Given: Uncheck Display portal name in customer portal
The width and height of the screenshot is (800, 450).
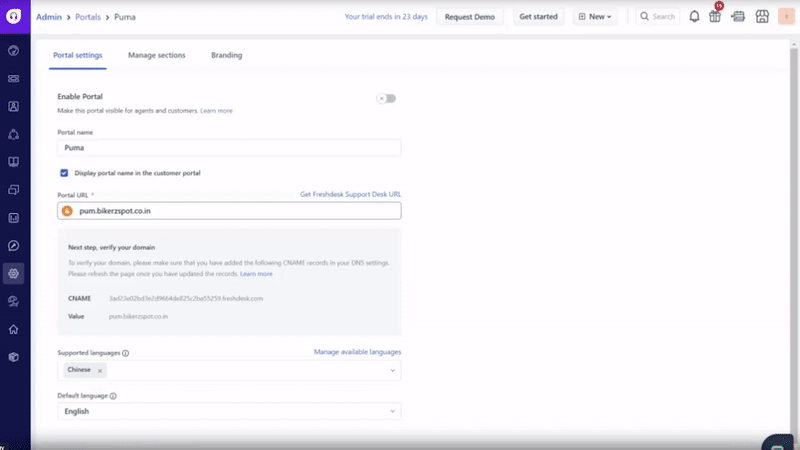Looking at the screenshot, I should (64, 173).
